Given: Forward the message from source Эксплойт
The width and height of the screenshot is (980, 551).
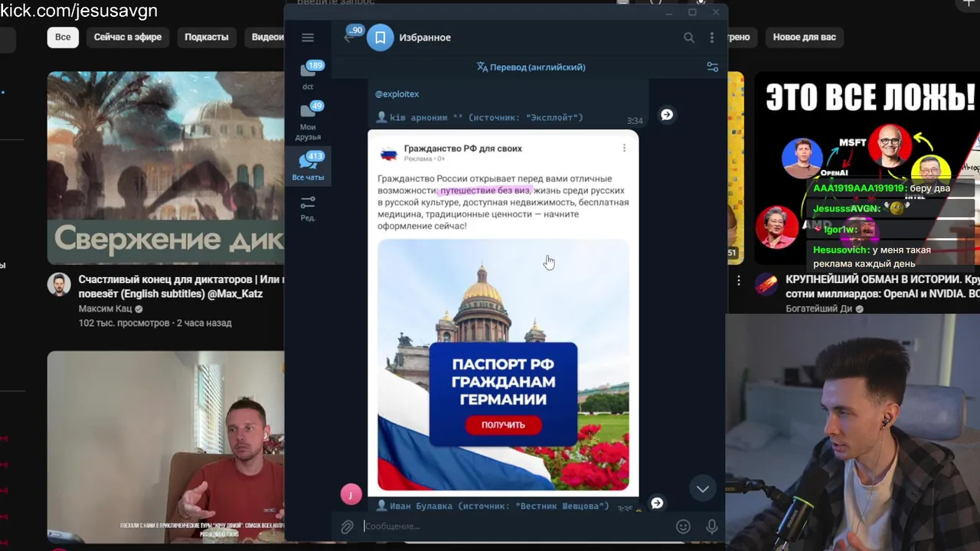Looking at the screenshot, I should (667, 114).
